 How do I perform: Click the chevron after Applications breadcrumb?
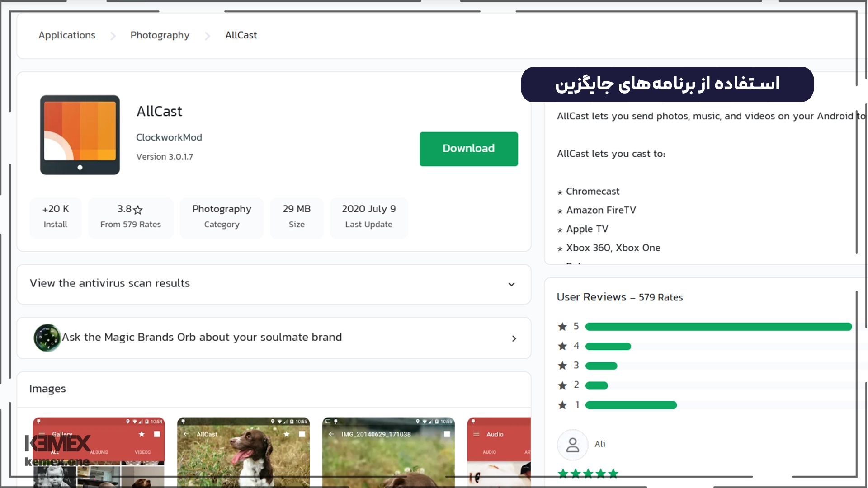coord(113,36)
